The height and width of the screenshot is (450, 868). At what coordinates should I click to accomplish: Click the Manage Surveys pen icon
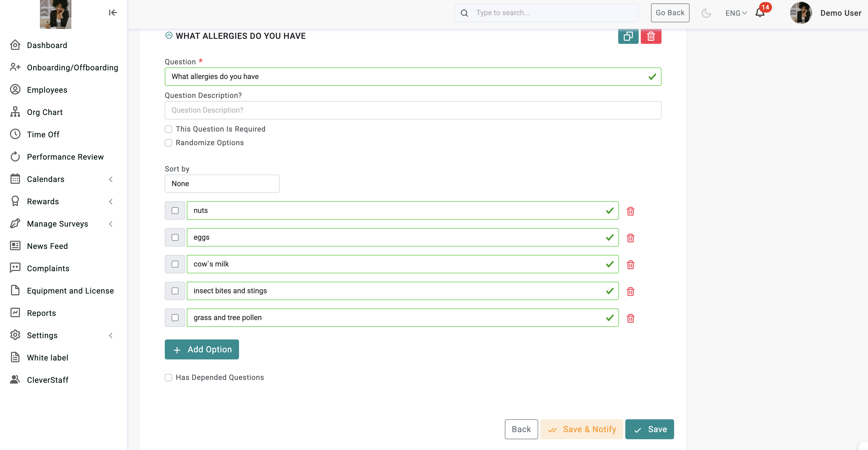click(15, 223)
